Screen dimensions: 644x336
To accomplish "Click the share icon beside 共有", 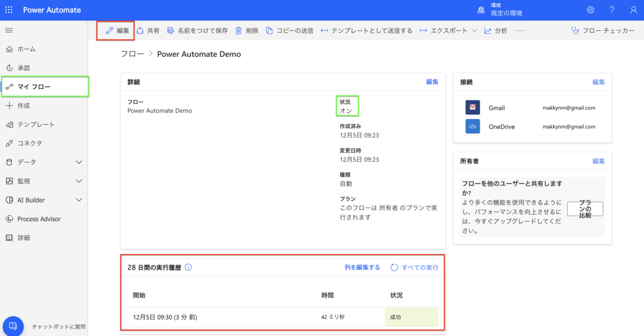I will 140,31.
